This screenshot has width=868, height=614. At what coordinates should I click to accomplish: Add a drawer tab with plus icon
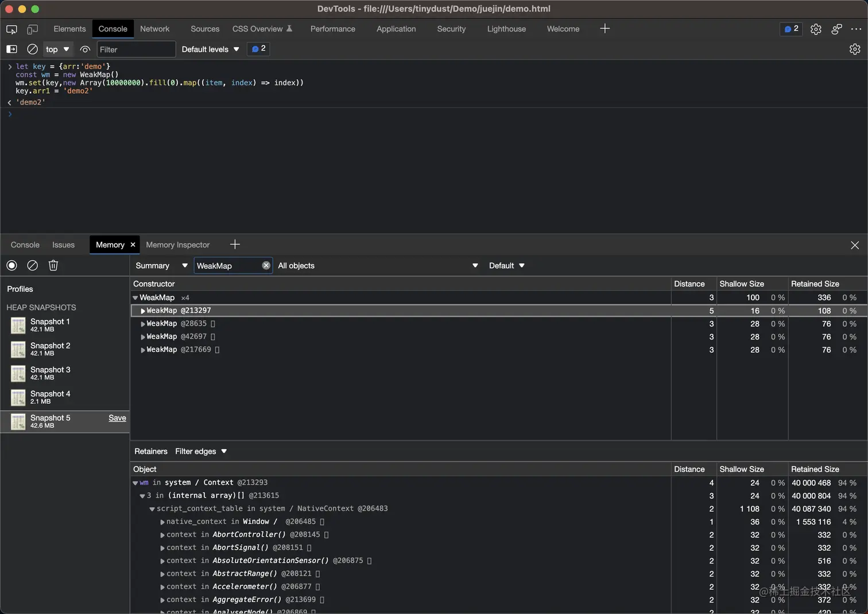click(x=235, y=245)
